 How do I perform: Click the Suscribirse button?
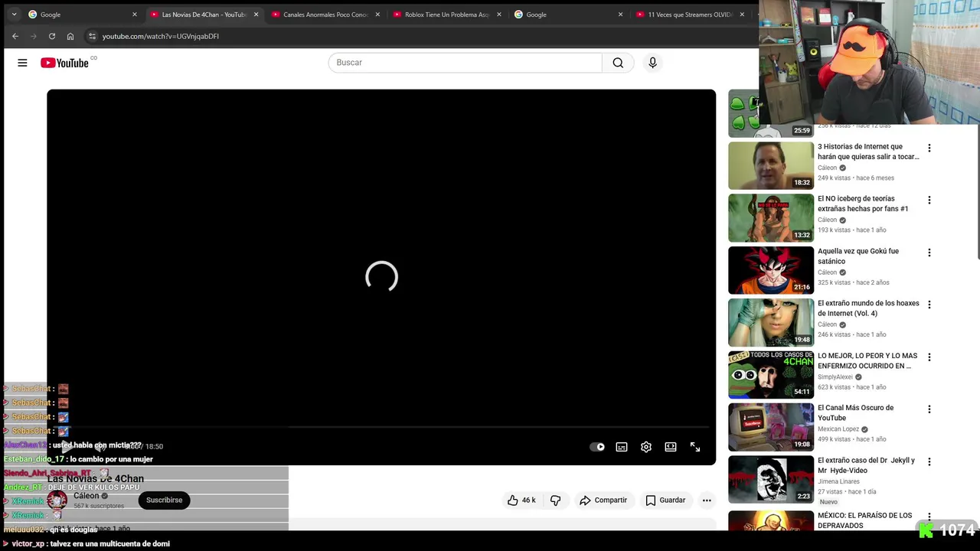[164, 500]
